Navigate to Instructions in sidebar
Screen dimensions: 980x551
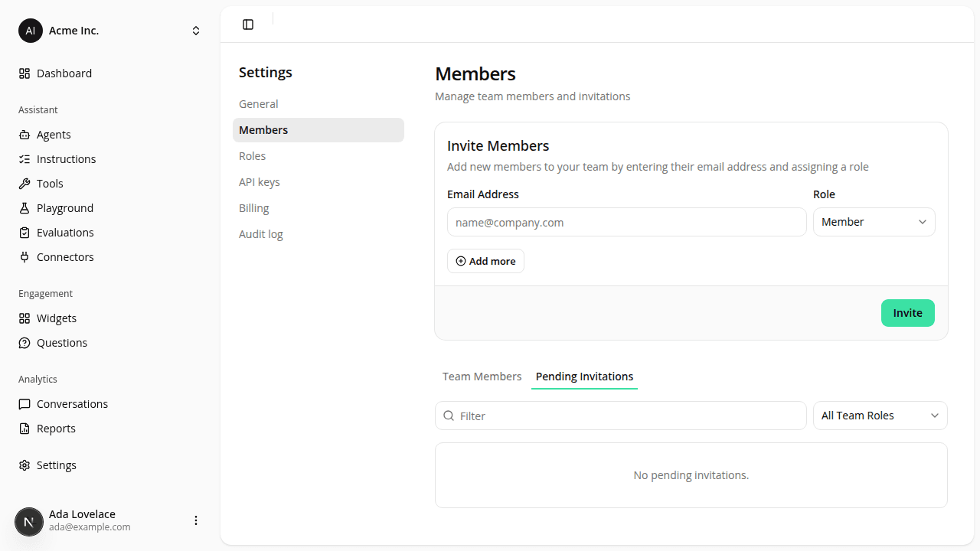(x=110, y=159)
